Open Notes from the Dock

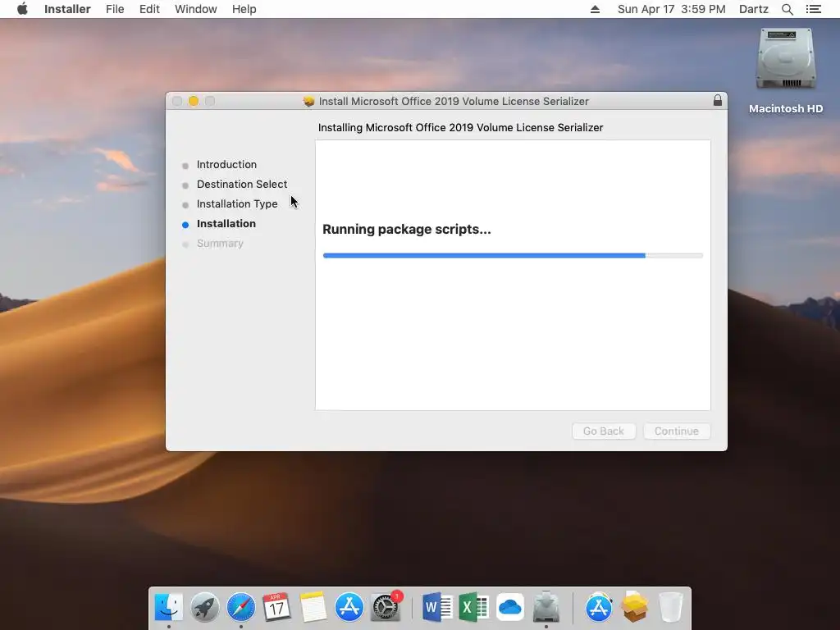click(x=313, y=607)
